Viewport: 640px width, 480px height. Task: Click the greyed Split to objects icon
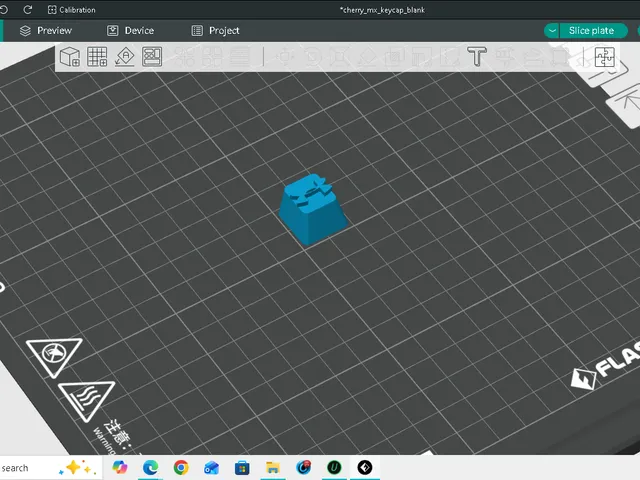184,57
